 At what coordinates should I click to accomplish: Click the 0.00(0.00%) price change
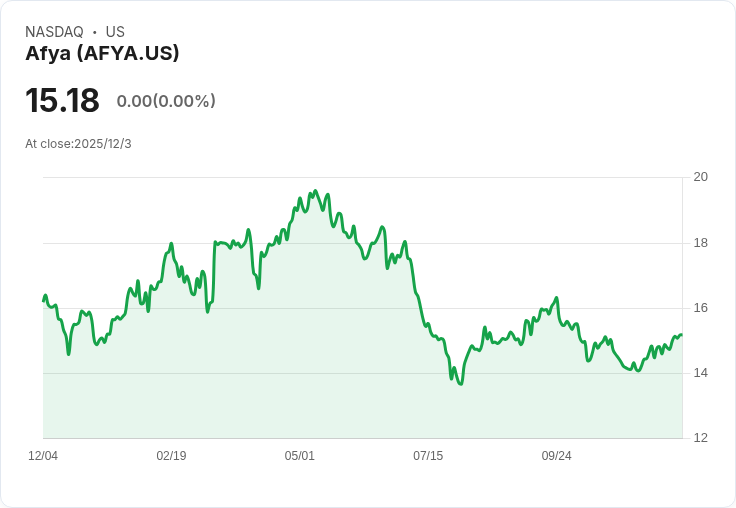coord(166,101)
